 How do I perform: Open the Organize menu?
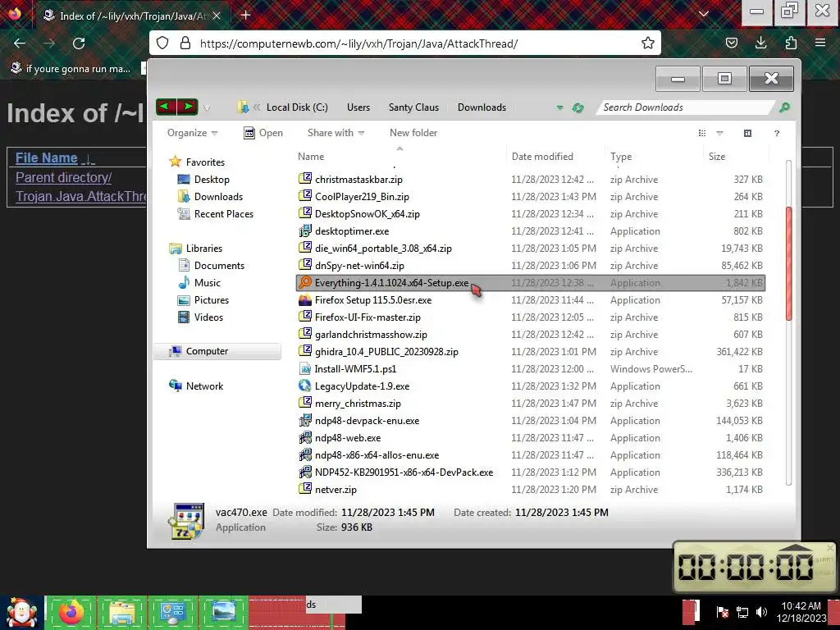tap(192, 133)
